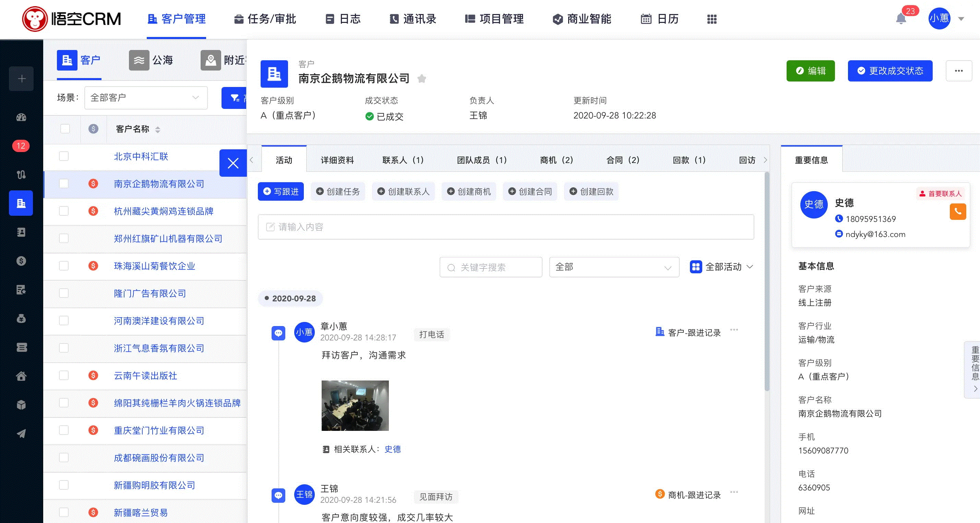Open the three-dots more actions button
Screen dimensions: 980x523
[x=958, y=71]
